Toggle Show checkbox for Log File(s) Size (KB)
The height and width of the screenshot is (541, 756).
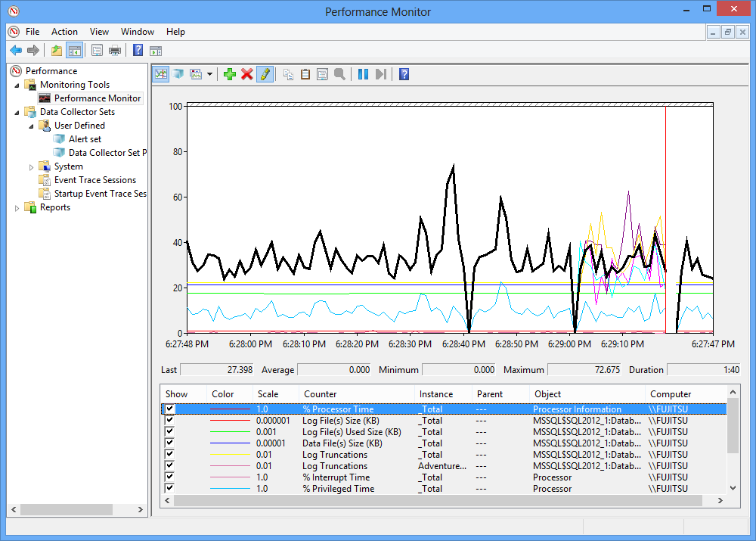coord(169,421)
